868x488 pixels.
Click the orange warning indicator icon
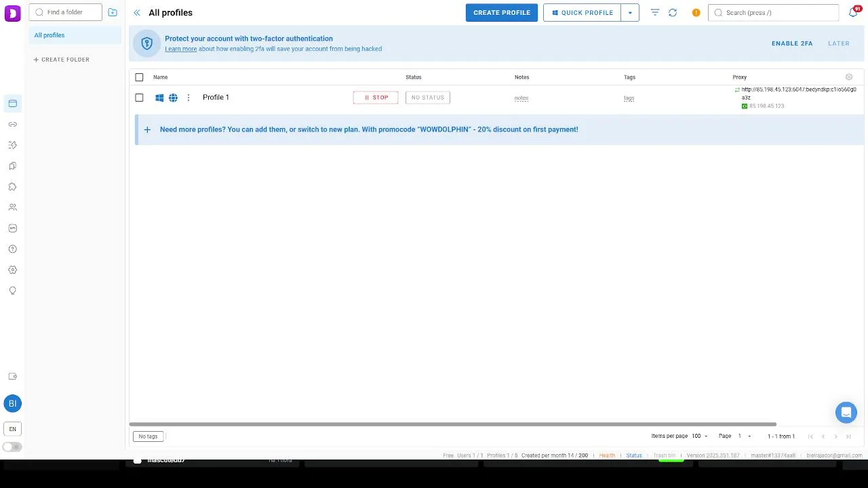pos(696,13)
